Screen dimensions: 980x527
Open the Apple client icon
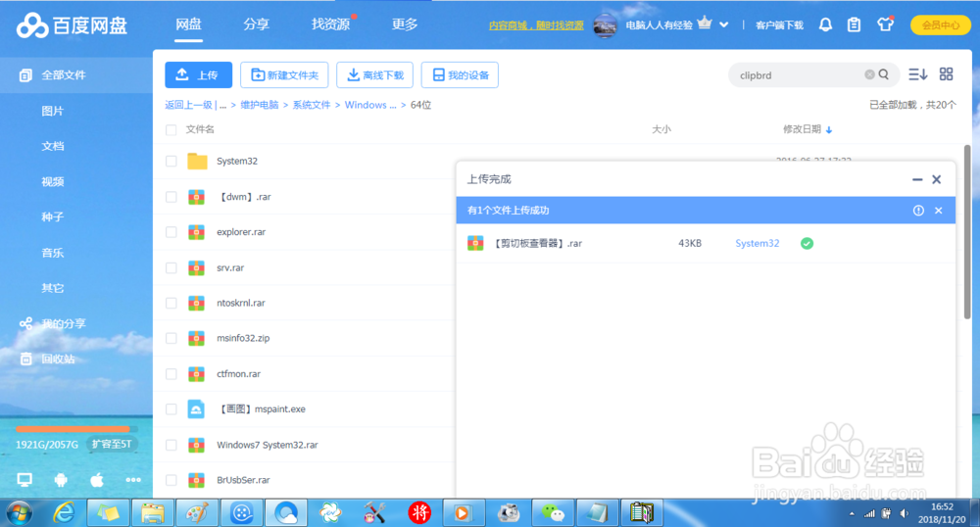pos(97,480)
